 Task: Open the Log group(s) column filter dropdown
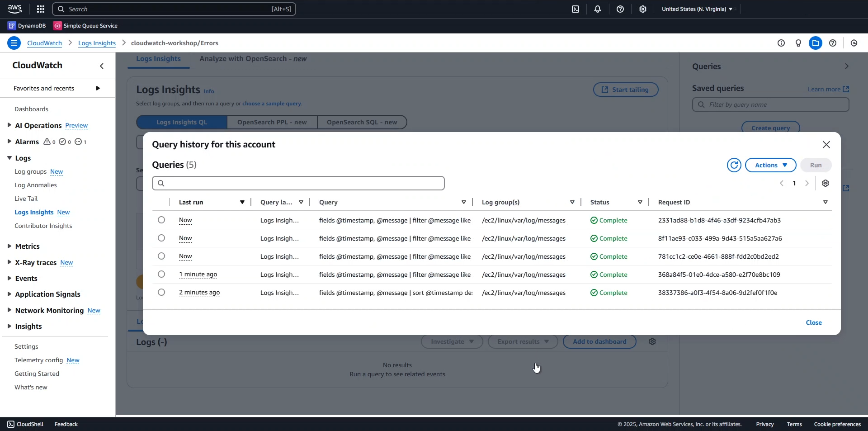coord(572,202)
